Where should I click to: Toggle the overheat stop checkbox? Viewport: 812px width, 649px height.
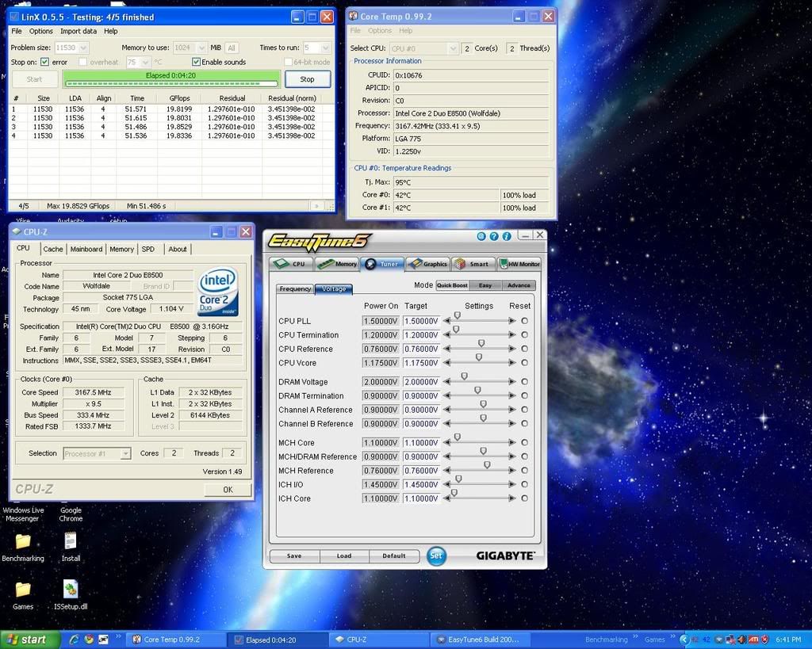coord(82,62)
